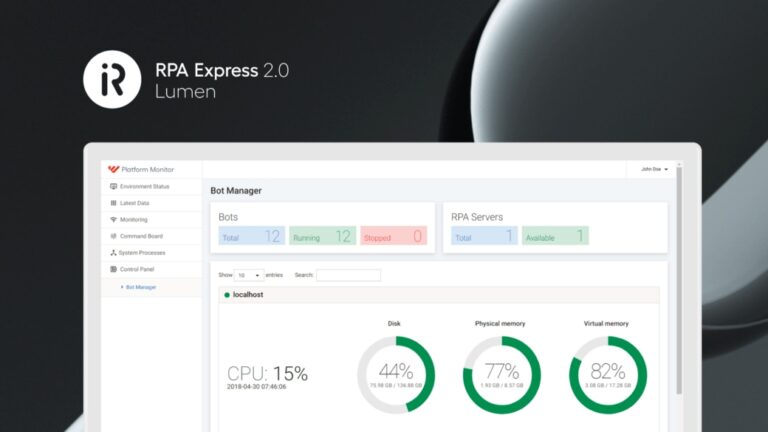Viewport: 768px width, 432px height.
Task: Click the RPA Servers Total tile
Action: (484, 236)
